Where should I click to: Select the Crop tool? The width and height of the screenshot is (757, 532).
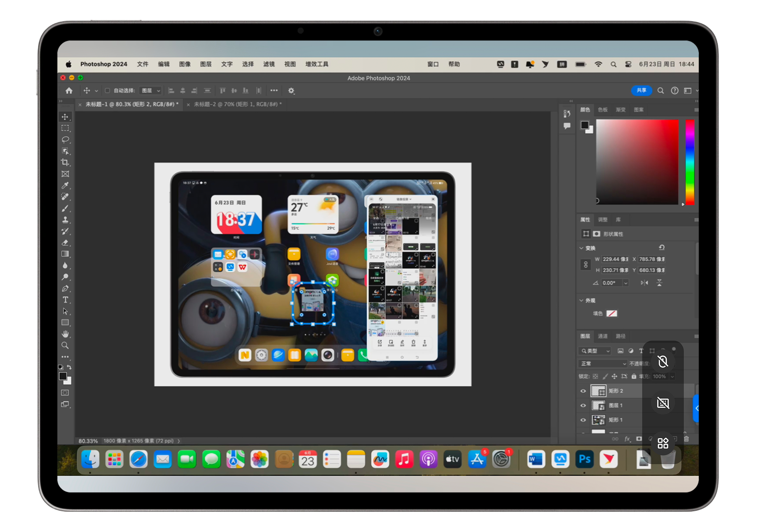point(65,162)
